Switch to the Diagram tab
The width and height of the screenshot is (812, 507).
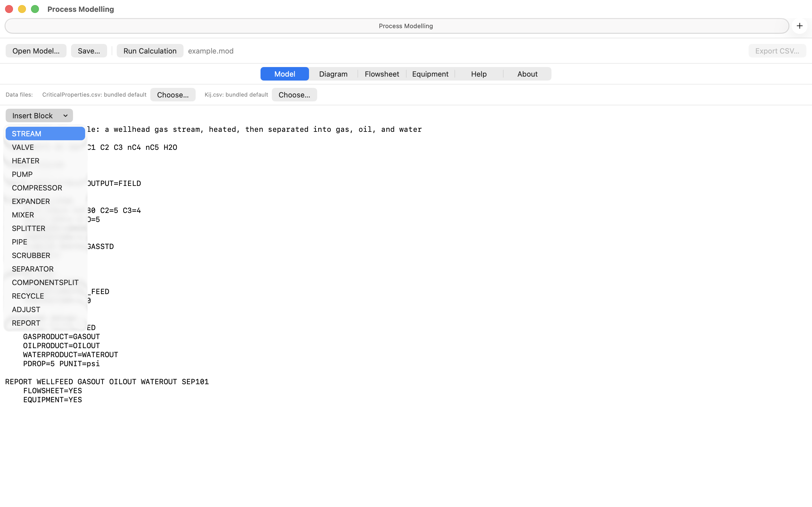pos(333,74)
